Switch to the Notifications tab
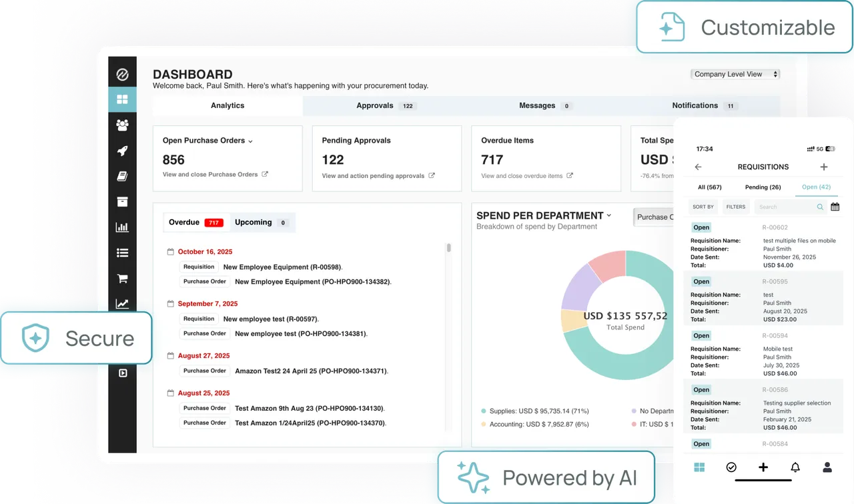 click(x=703, y=105)
